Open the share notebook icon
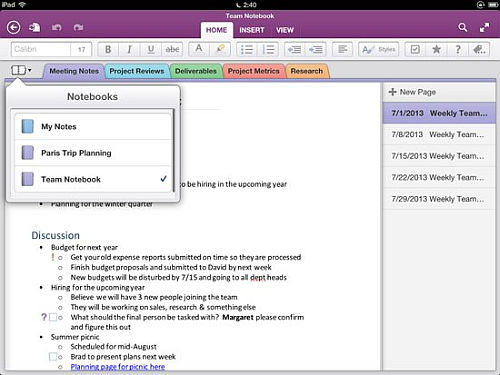The image size is (500, 375). point(34,27)
